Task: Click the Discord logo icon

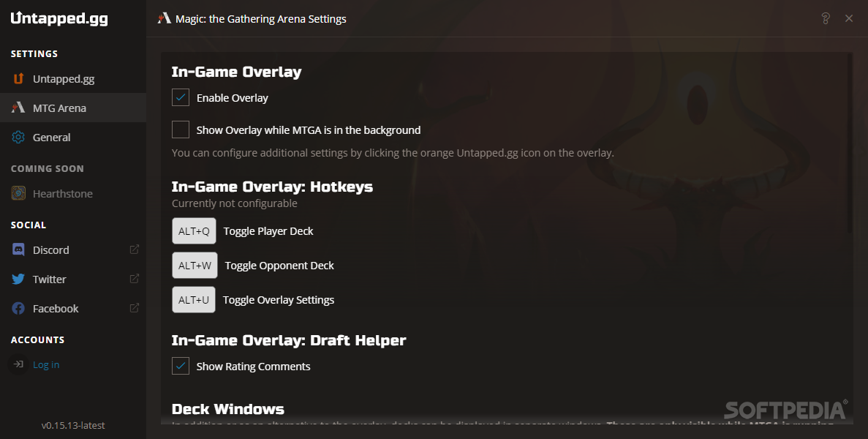Action: point(18,249)
